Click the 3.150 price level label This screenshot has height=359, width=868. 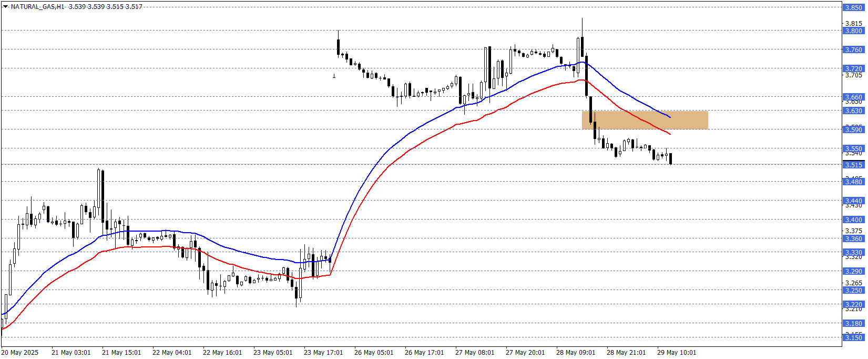tap(853, 337)
